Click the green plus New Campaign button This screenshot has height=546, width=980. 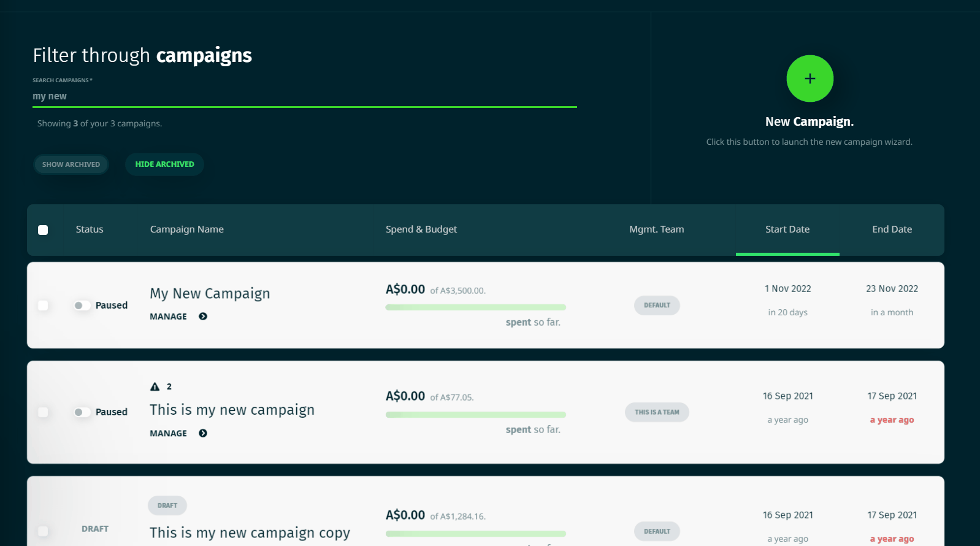point(810,79)
